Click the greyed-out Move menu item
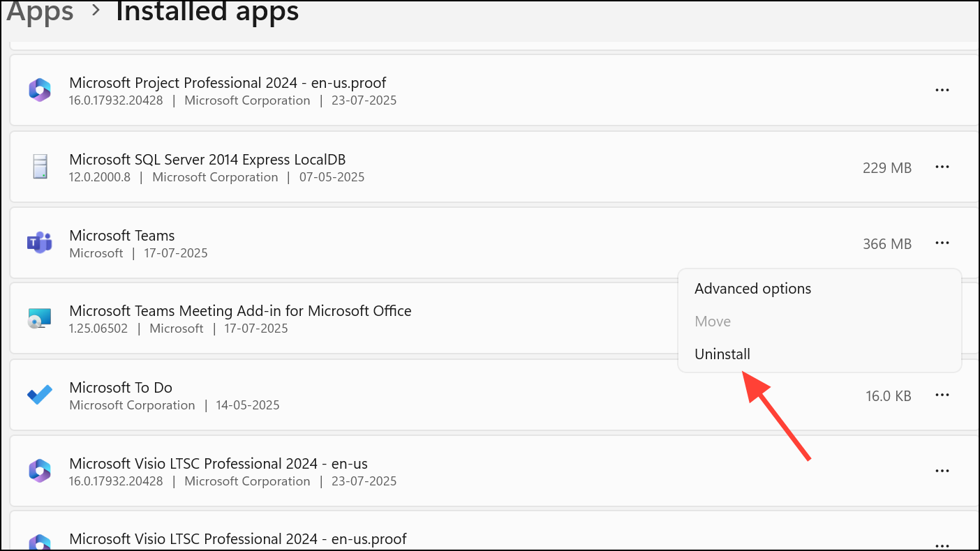This screenshot has height=551, width=980. [713, 322]
